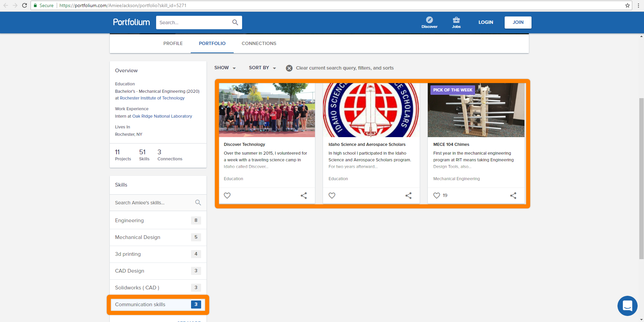Share the MECE 104 Chimes project

tap(513, 196)
